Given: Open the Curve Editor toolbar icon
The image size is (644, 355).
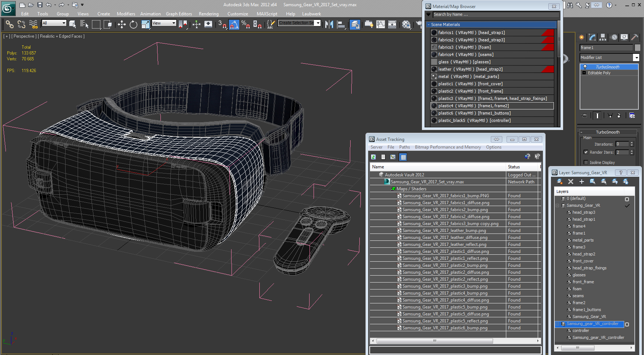Looking at the screenshot, I should click(381, 25).
